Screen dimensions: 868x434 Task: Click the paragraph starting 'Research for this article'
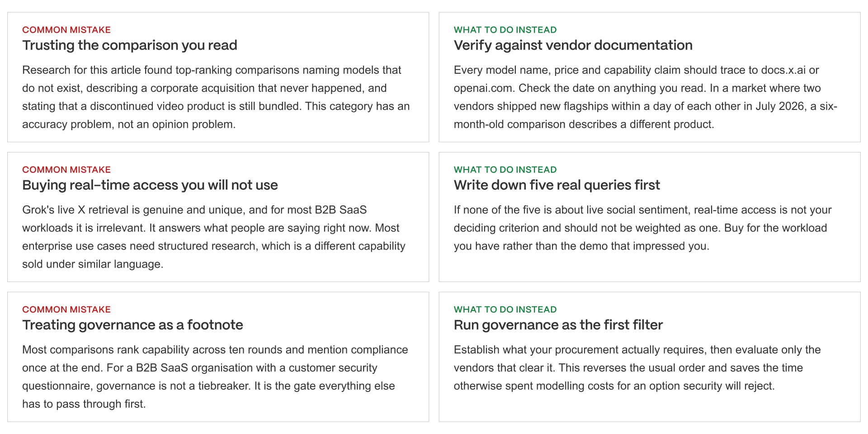pos(216,97)
